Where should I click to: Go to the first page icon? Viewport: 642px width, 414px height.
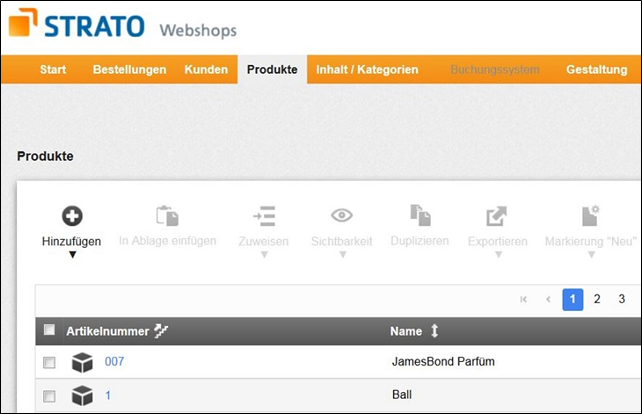(x=523, y=299)
